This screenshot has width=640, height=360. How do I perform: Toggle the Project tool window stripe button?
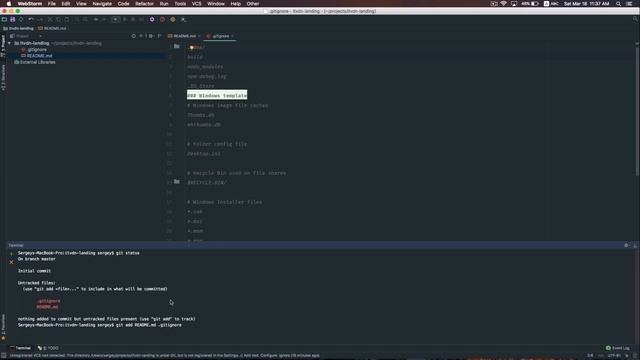click(x=3, y=45)
